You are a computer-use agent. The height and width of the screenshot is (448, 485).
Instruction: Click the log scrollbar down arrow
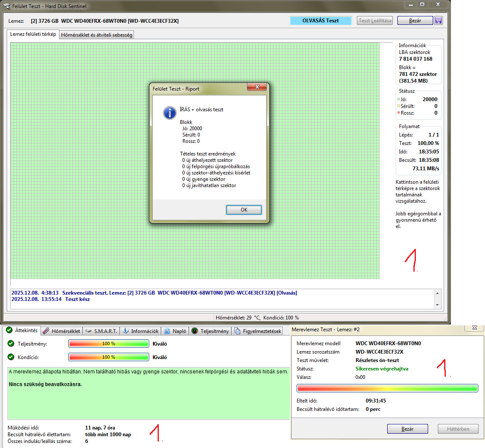tap(437, 305)
